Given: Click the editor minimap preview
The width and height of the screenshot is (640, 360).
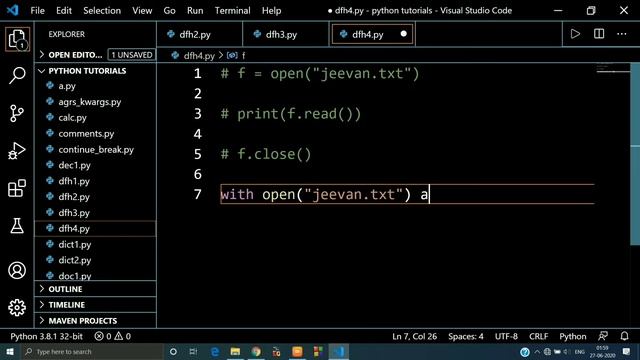Looking at the screenshot, I should pos(613,69).
